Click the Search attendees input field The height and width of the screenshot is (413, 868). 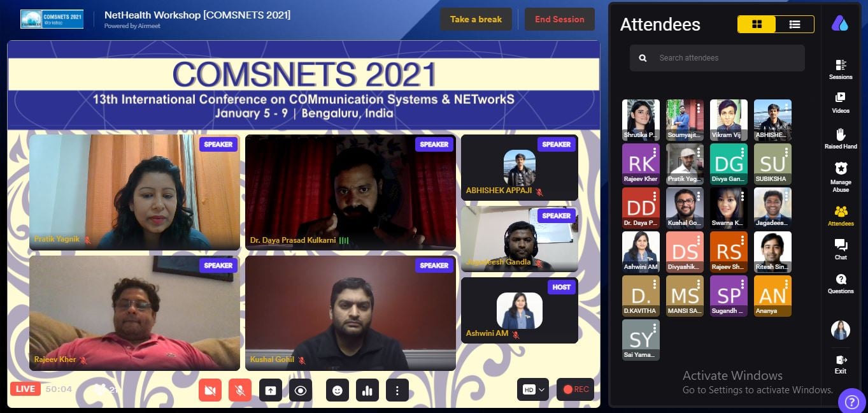(x=717, y=58)
